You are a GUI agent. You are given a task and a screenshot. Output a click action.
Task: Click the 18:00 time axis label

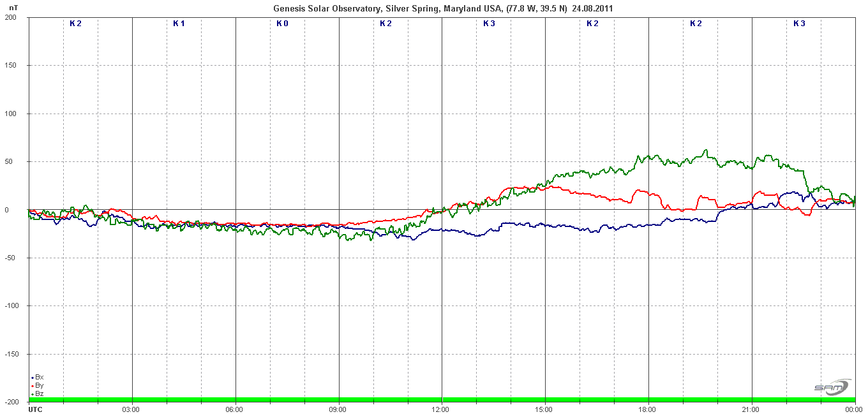(x=648, y=409)
